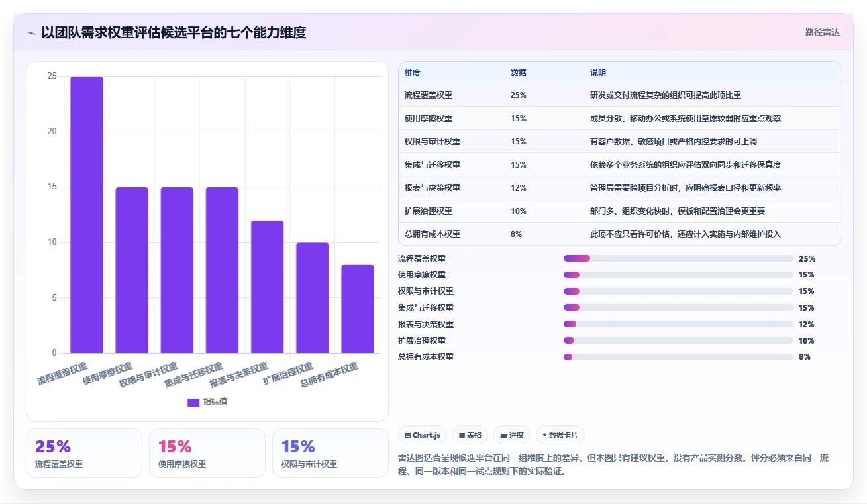The height and width of the screenshot is (504, 867).
Task: Click the 权限与审计权重 progress bar
Action: [678, 291]
